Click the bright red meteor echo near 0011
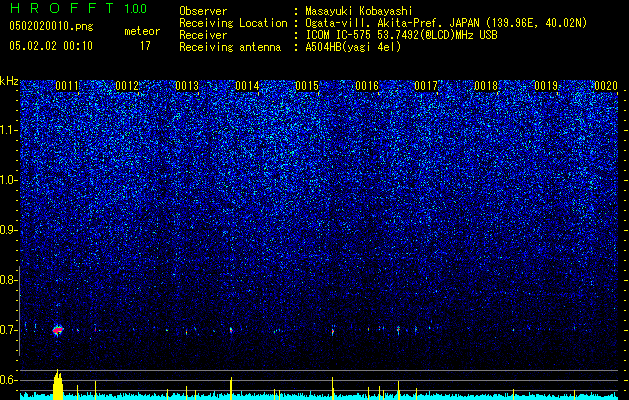 click(58, 330)
